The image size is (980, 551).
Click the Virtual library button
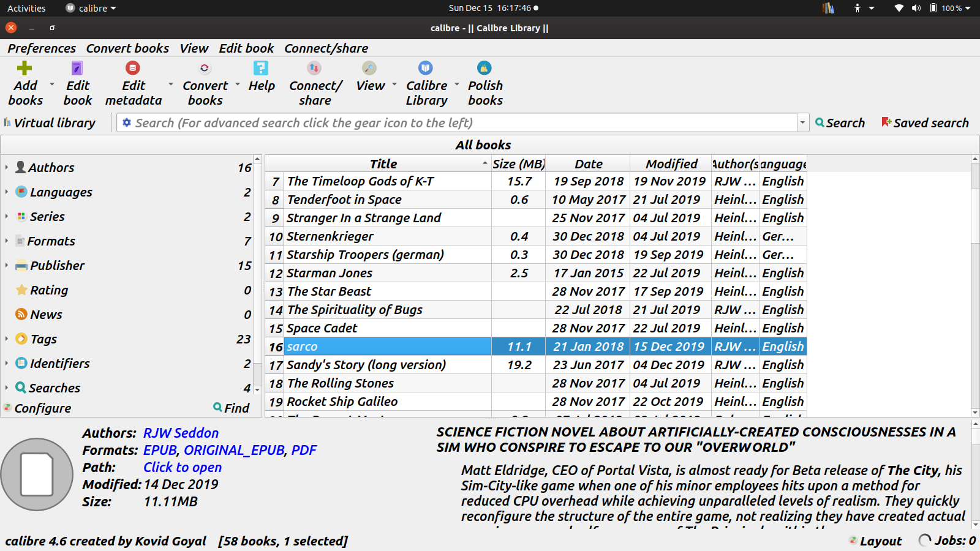50,122
